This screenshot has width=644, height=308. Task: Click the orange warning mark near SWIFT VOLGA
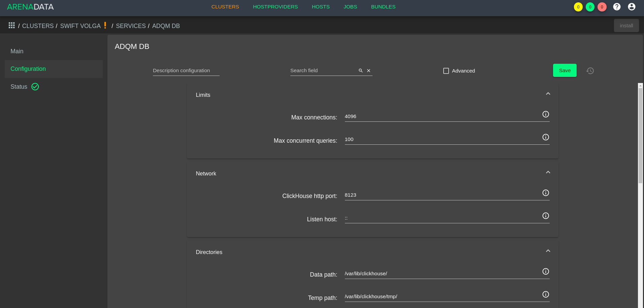click(105, 25)
